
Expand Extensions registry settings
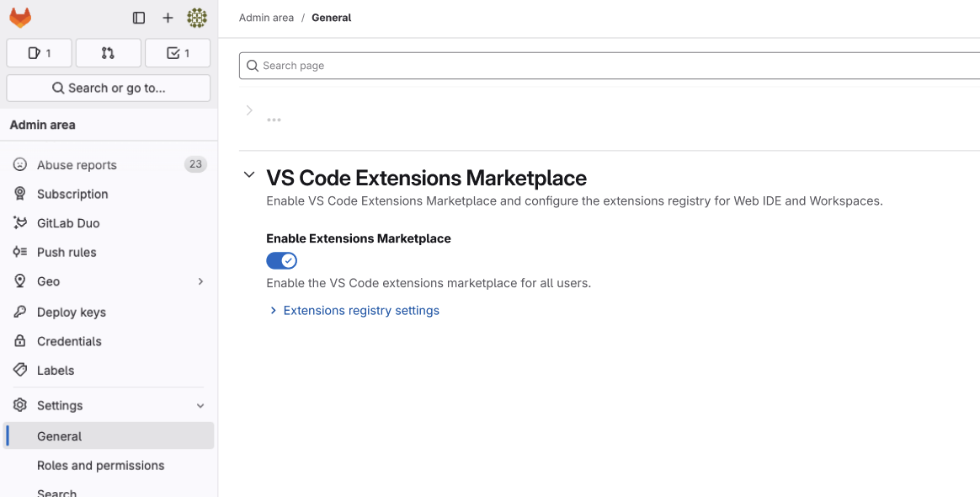coord(360,311)
